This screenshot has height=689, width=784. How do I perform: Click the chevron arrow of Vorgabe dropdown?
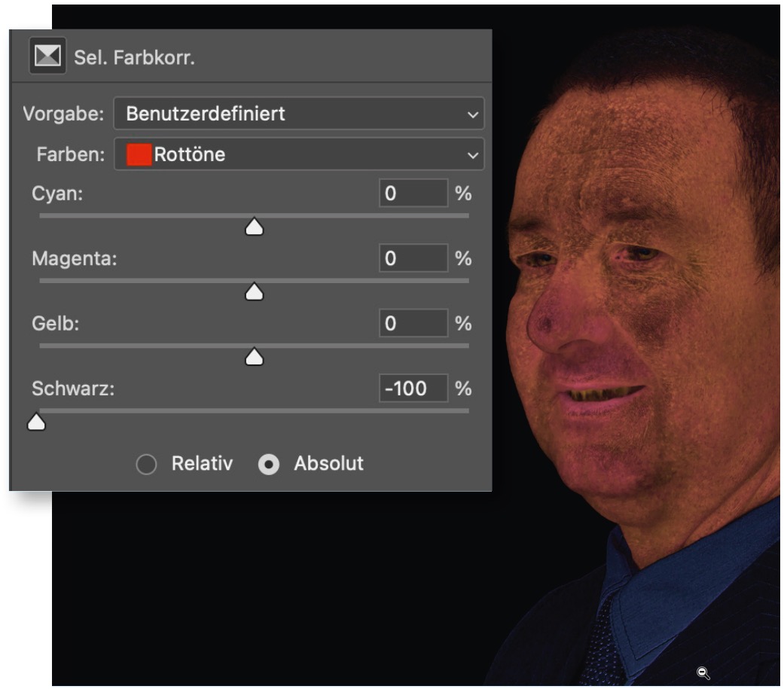(x=472, y=115)
